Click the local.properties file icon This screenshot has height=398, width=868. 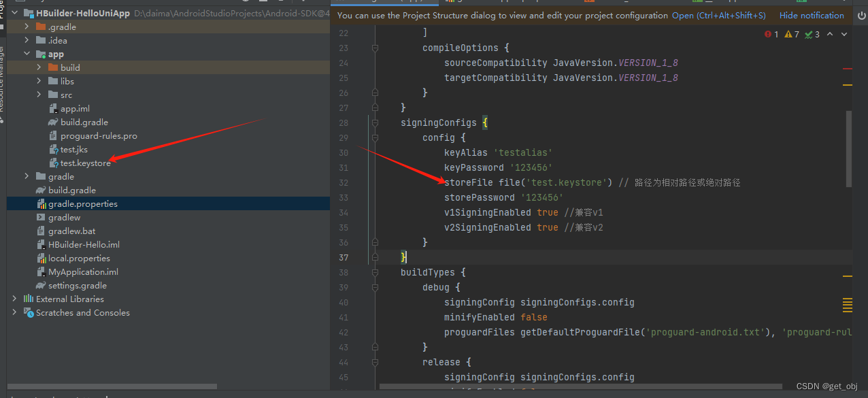42,259
